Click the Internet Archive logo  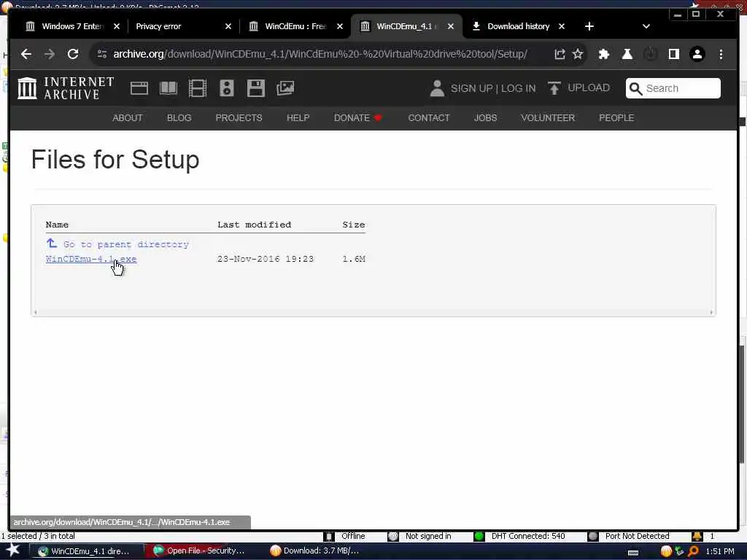(66, 88)
